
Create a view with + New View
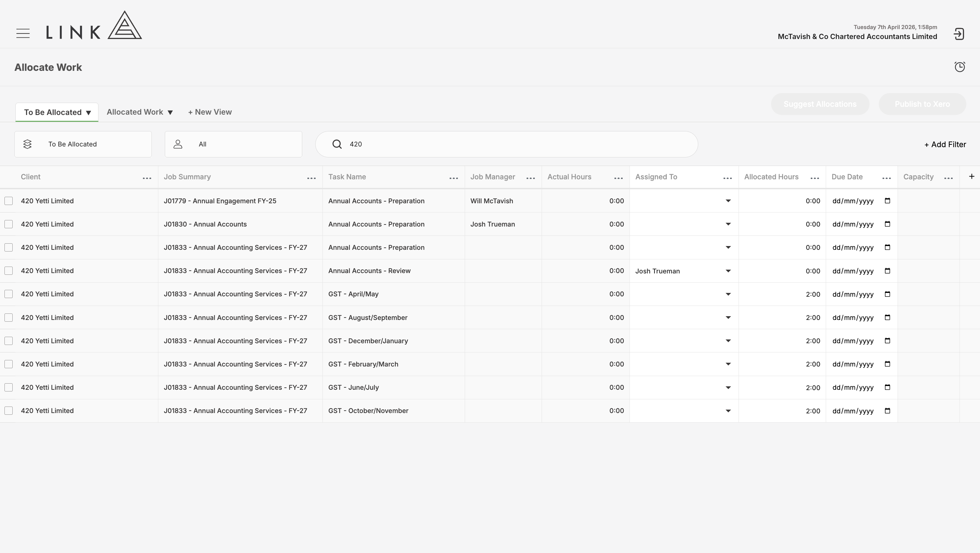[x=210, y=112]
